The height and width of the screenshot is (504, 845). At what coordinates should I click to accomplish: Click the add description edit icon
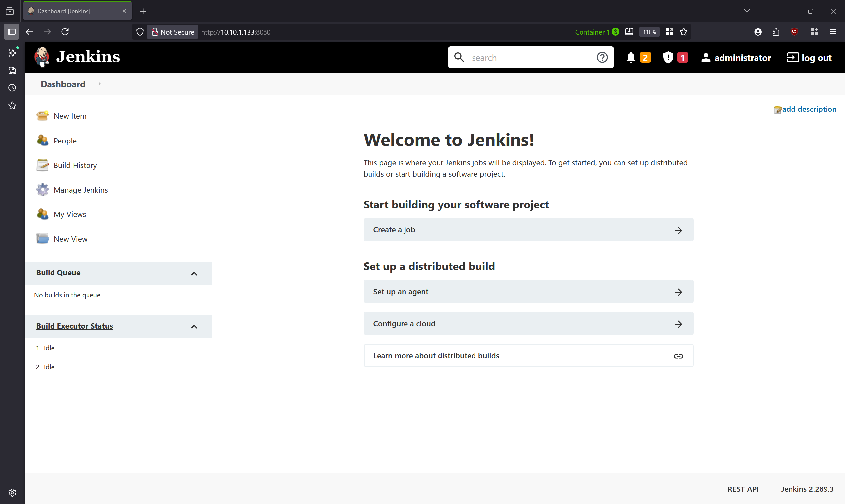pos(777,110)
